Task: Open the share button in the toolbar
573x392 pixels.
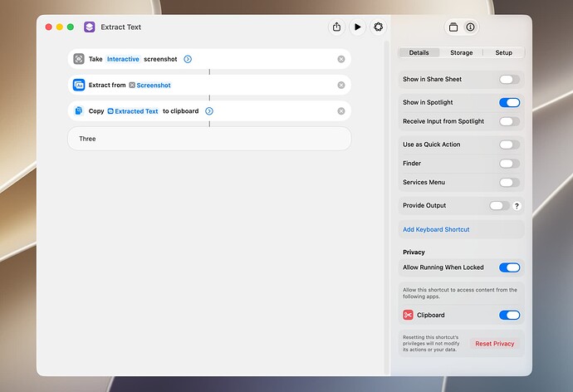Action: point(336,27)
